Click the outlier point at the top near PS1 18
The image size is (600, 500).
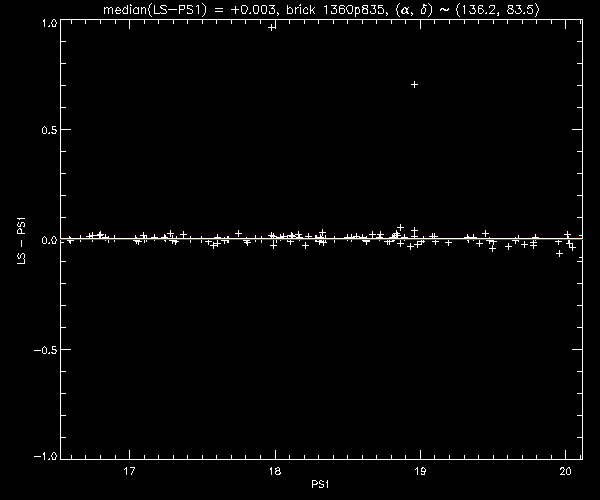point(272,27)
